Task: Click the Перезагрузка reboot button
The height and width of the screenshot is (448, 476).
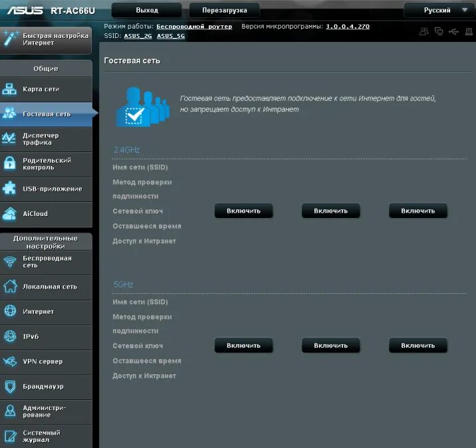Action: (x=224, y=11)
